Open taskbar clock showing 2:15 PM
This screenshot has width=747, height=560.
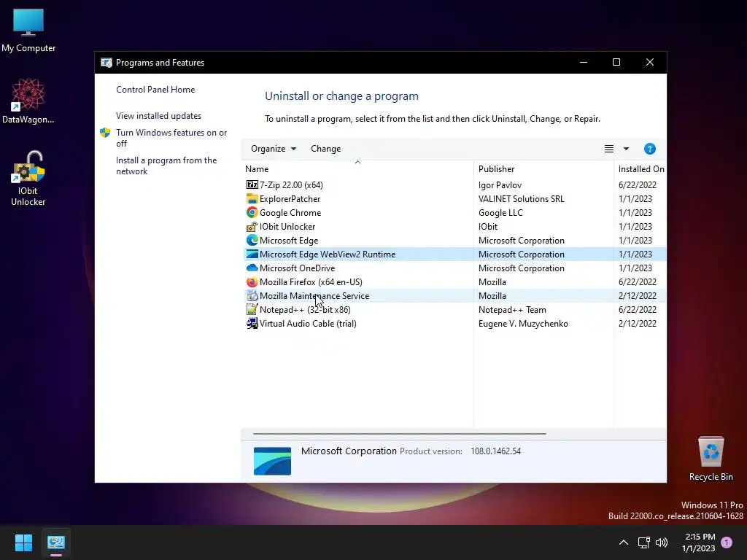coord(700,542)
